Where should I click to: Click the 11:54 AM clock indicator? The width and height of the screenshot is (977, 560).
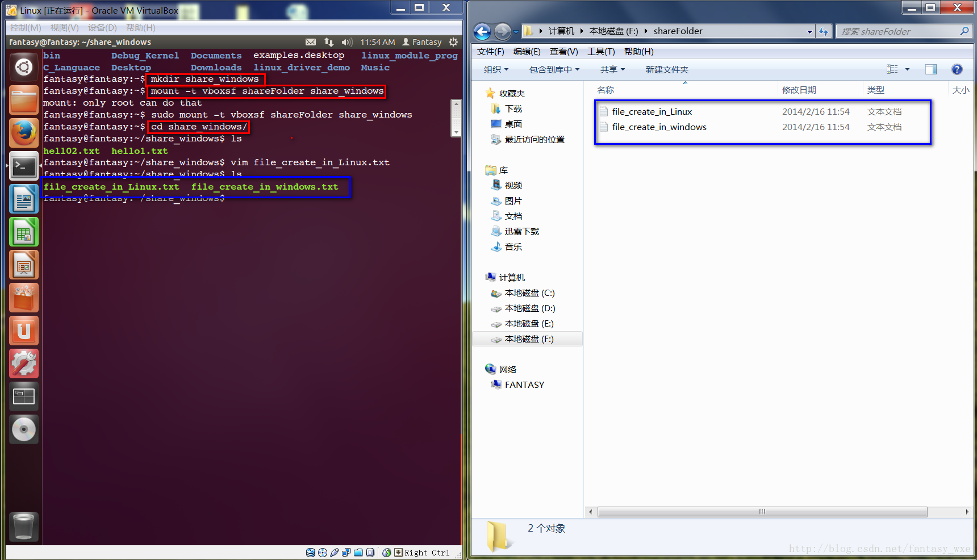[x=378, y=42]
